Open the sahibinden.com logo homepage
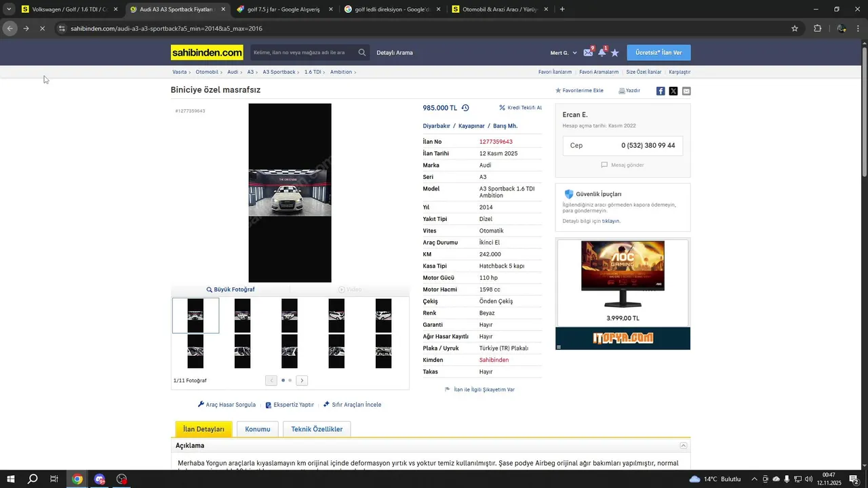Screen dimensions: 868x488 click(x=207, y=52)
